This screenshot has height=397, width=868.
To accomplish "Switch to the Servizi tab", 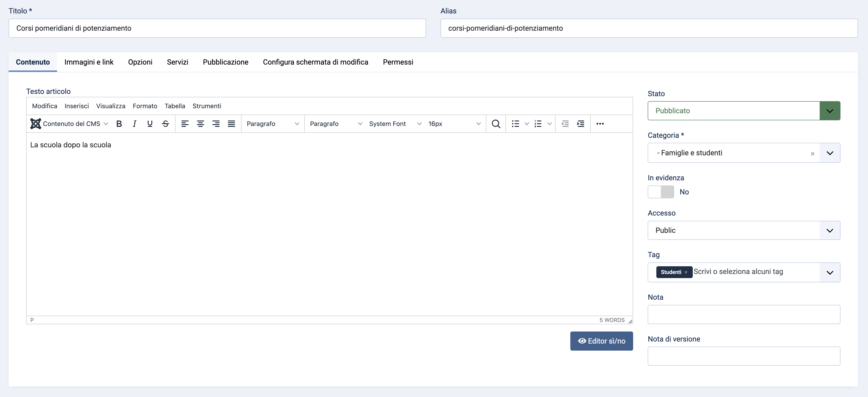I will 178,62.
